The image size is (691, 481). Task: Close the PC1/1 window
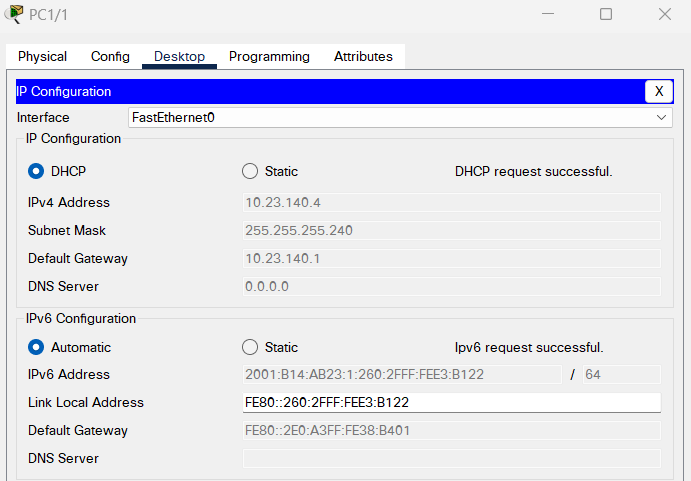665,14
